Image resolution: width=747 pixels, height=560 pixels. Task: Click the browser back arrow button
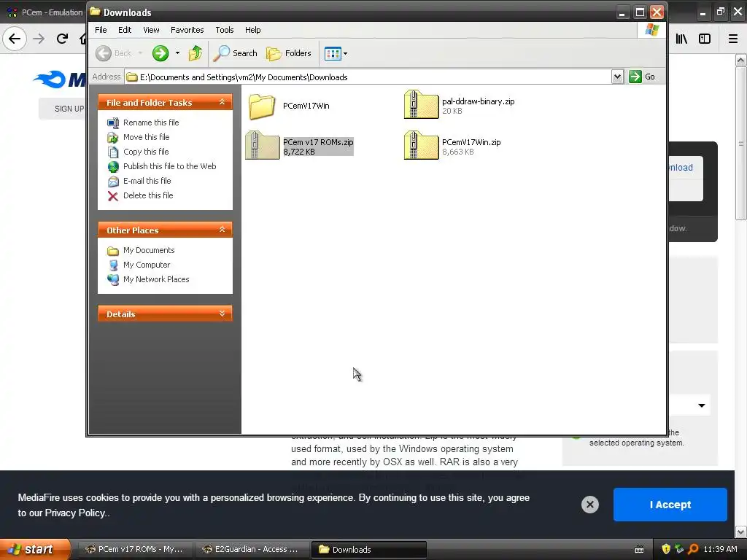tap(15, 39)
